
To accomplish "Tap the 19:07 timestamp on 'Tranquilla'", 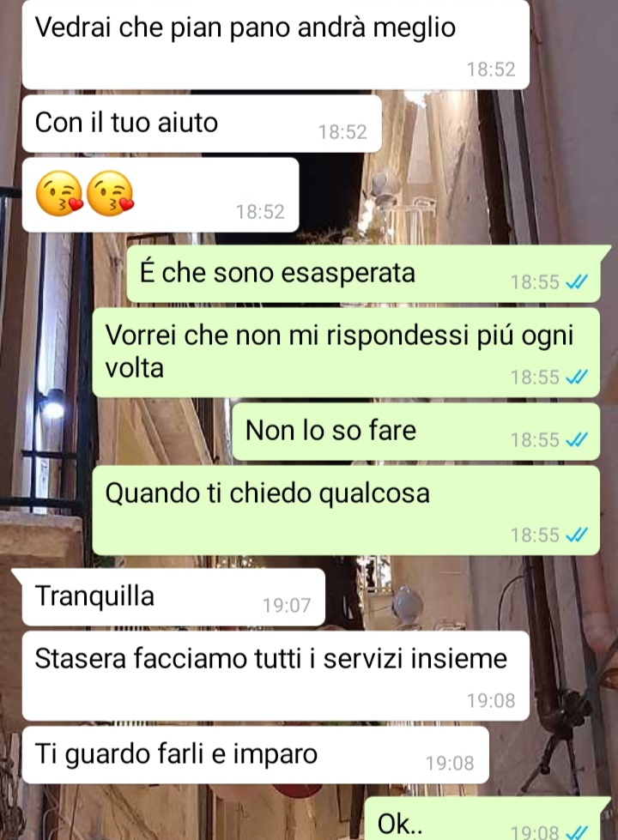I will pyautogui.click(x=287, y=606).
